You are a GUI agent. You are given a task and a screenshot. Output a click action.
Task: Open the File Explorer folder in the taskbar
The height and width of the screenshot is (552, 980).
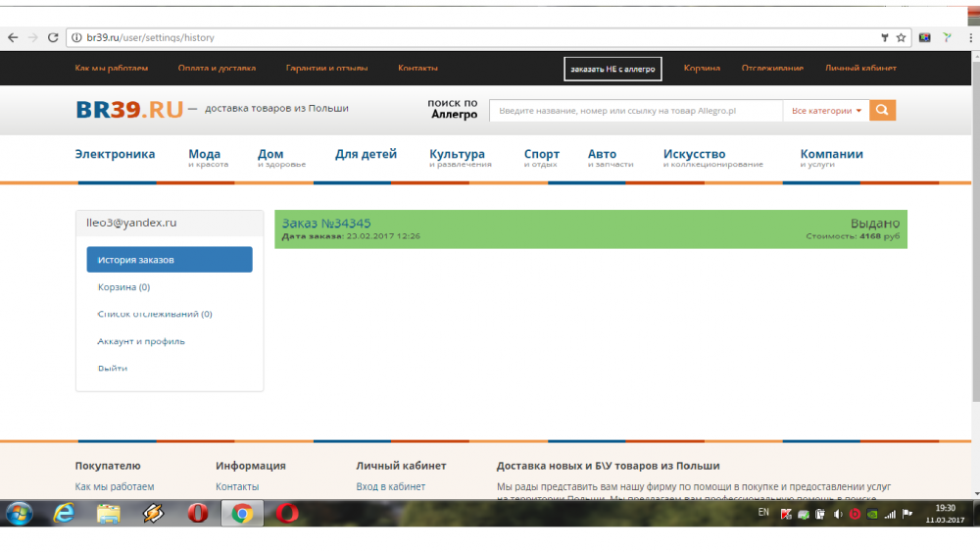coord(108,513)
